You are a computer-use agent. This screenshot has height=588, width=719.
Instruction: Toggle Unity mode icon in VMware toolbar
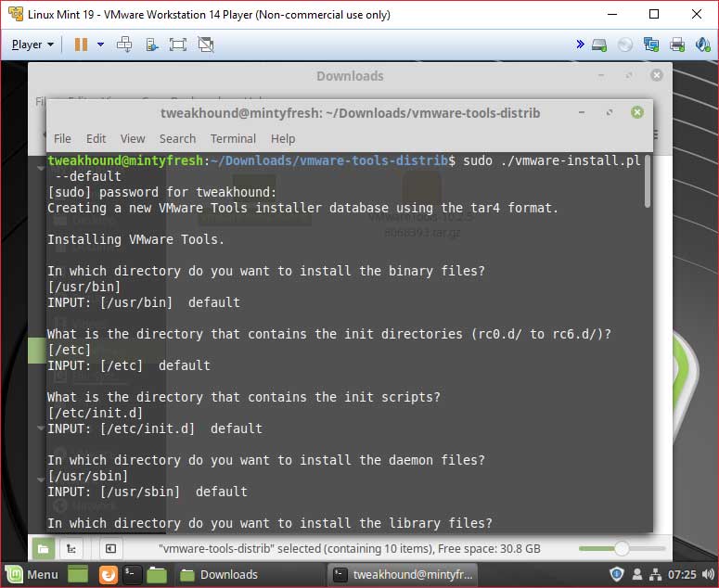tap(206, 45)
